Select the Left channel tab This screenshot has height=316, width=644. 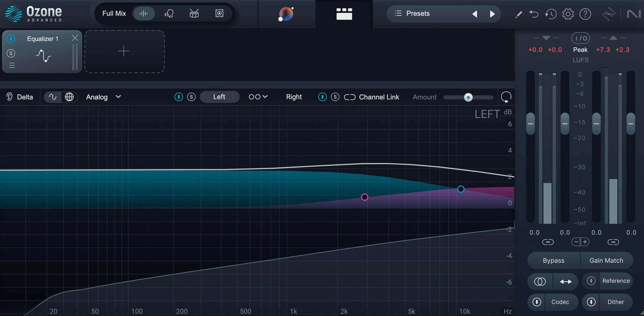point(219,97)
